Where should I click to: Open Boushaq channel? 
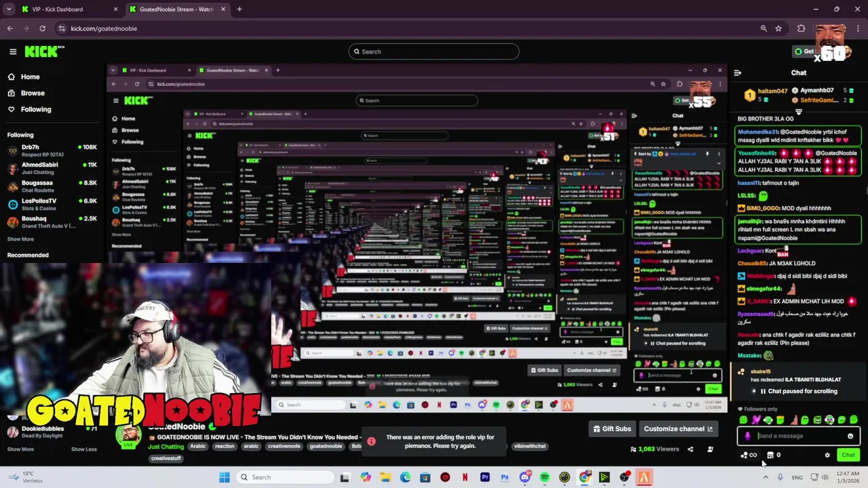(52, 222)
